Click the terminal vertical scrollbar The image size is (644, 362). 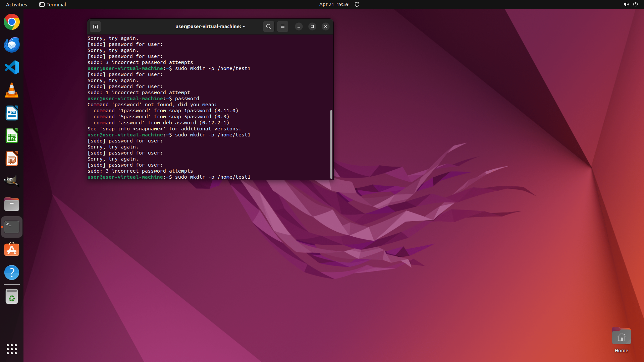point(331,144)
